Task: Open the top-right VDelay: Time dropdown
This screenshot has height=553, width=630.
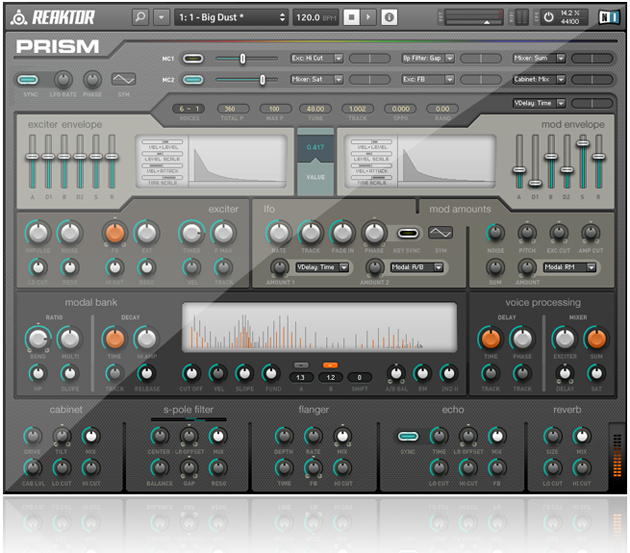Action: coord(539,103)
